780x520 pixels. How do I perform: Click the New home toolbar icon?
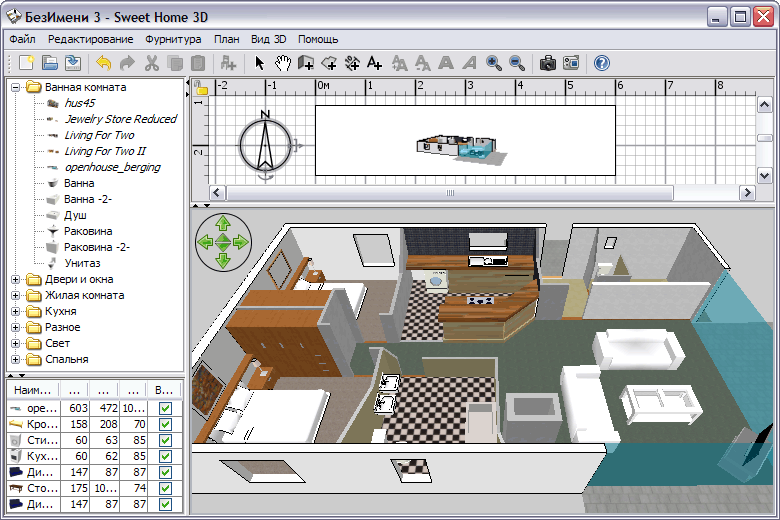27,63
